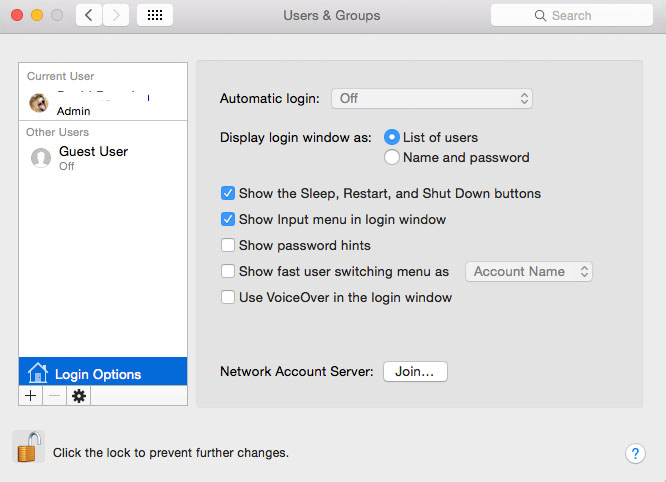Toggle Show fast user switching menu checkbox

(228, 271)
